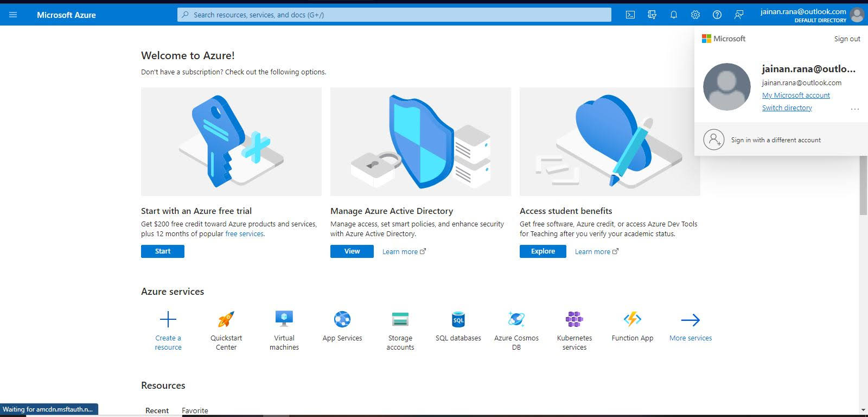Click the Start button for Azure free trial

163,251
